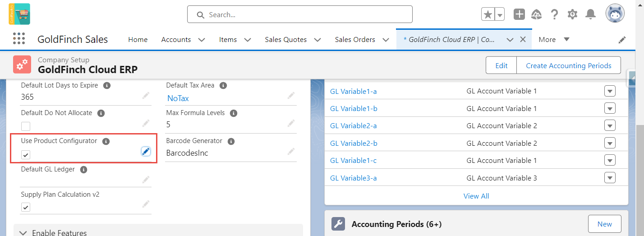
Task: Open the Help question mark icon
Action: click(555, 14)
